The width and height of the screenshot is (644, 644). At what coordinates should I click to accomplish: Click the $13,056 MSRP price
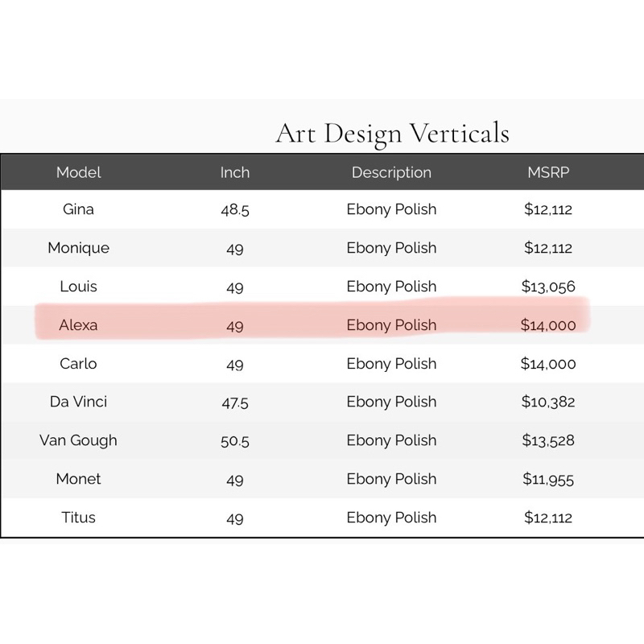pos(548,287)
